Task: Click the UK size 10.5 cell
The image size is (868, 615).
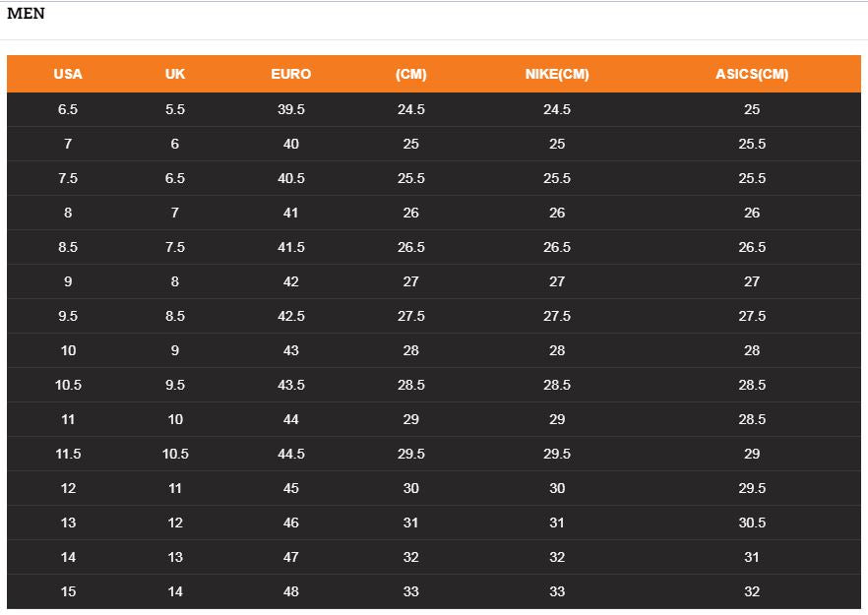Action: (x=175, y=454)
